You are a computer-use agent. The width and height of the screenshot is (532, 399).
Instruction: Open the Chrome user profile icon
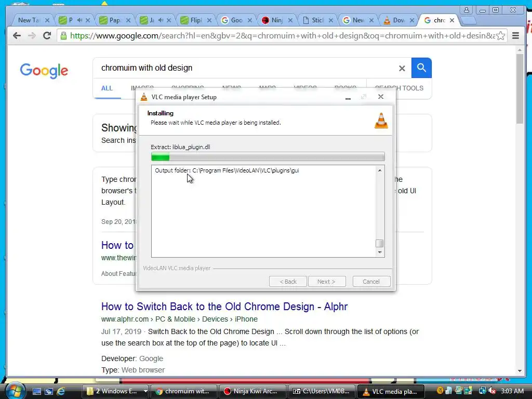pos(467,10)
